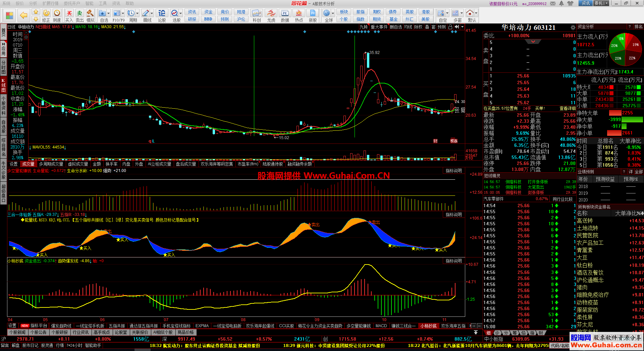This screenshot has width=644, height=351.
Task: Toggle the chart lock icon
Action: [450, 27]
